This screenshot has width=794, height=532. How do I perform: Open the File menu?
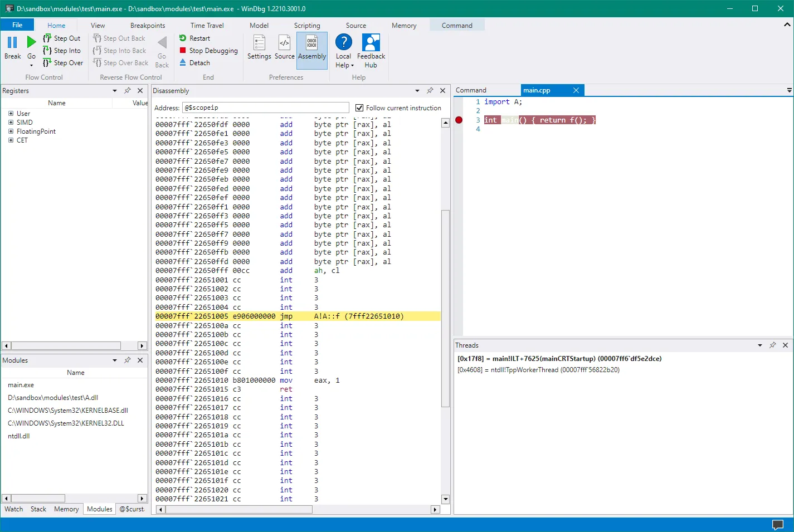pyautogui.click(x=17, y=25)
